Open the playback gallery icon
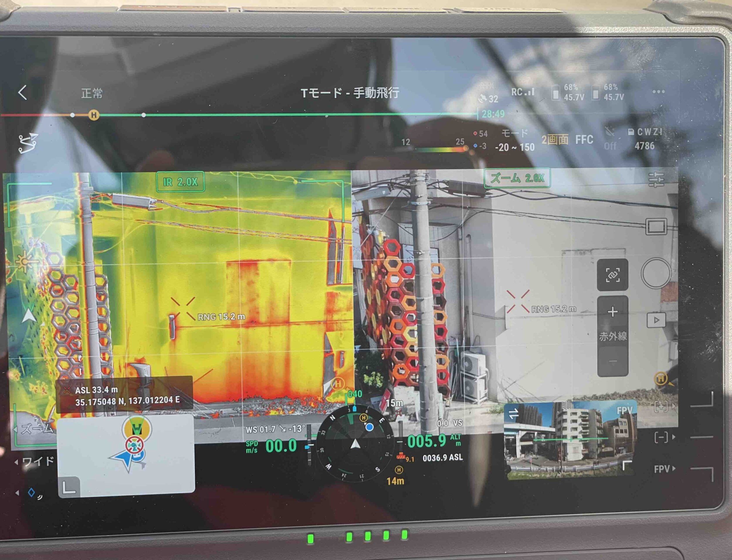This screenshot has height=560, width=732. coord(656,320)
